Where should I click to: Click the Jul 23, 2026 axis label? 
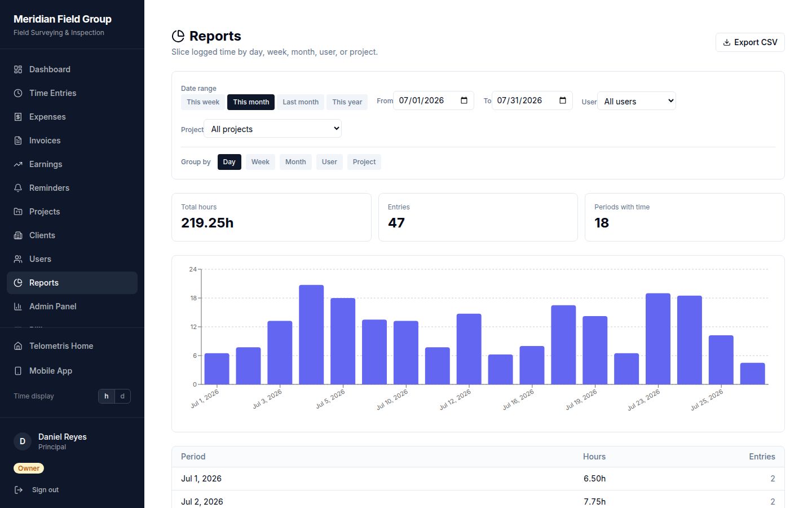pos(644,400)
